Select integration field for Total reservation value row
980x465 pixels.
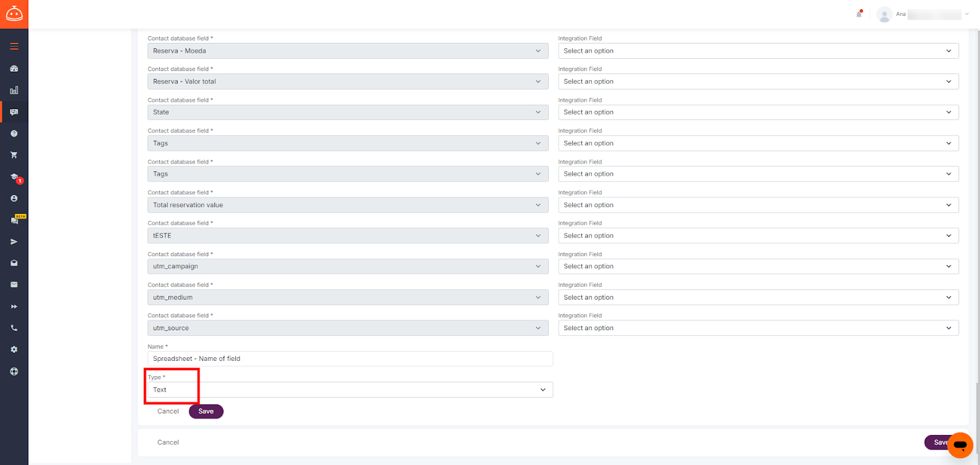(x=758, y=205)
